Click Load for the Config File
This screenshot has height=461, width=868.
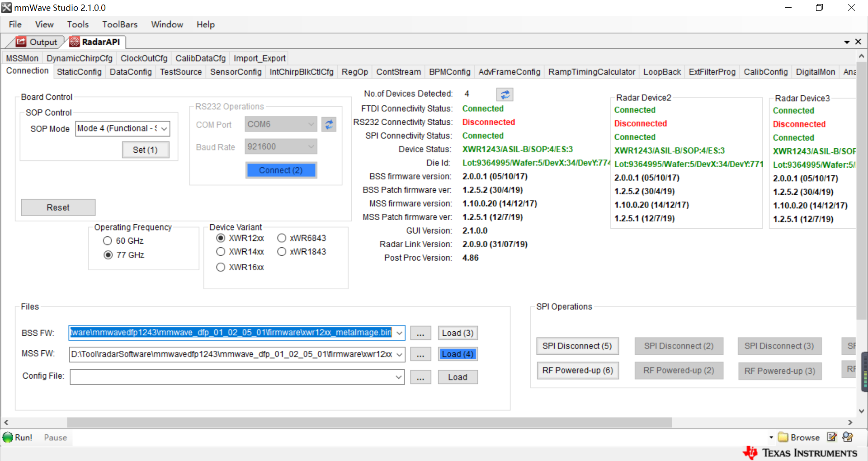tap(458, 377)
